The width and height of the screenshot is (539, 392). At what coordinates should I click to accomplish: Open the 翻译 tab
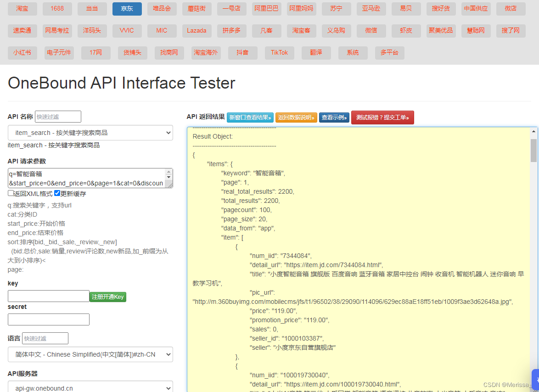(x=316, y=53)
